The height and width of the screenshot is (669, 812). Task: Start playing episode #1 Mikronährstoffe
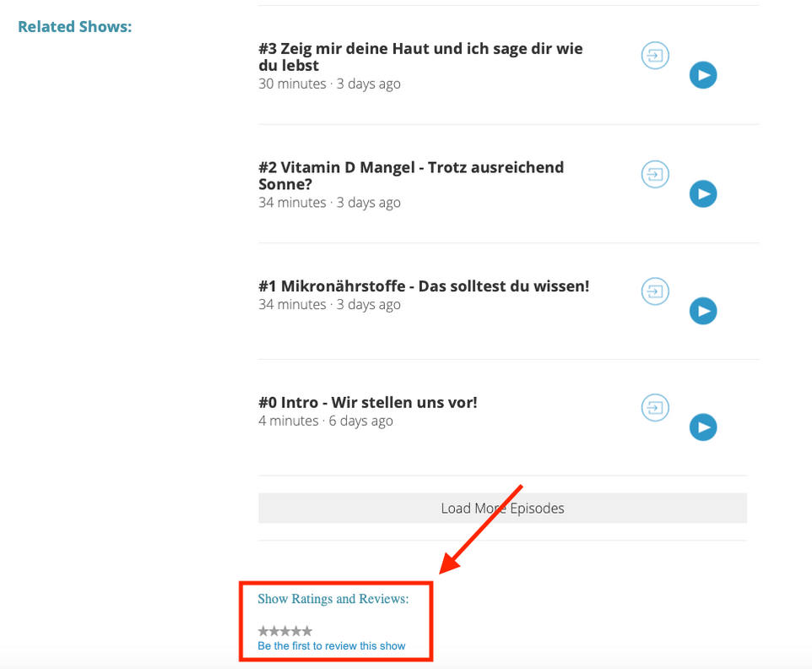pos(702,311)
